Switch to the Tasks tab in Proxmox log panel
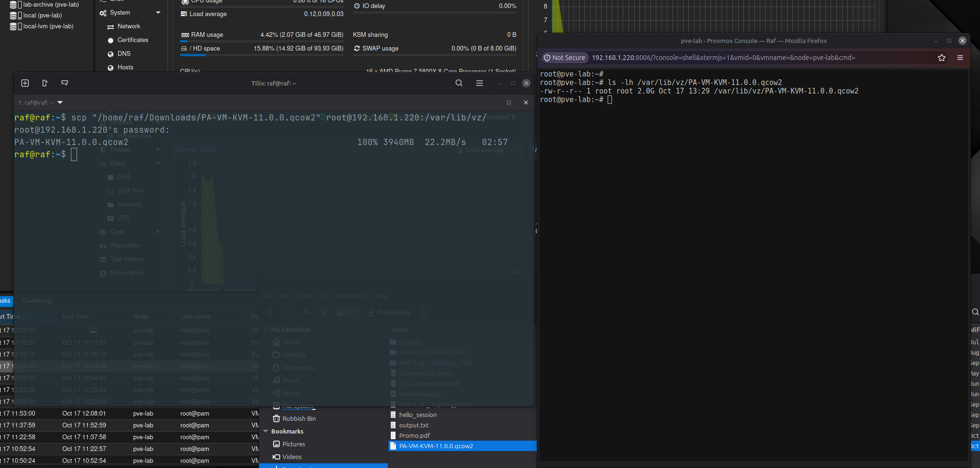The width and height of the screenshot is (980, 468). (x=6, y=300)
